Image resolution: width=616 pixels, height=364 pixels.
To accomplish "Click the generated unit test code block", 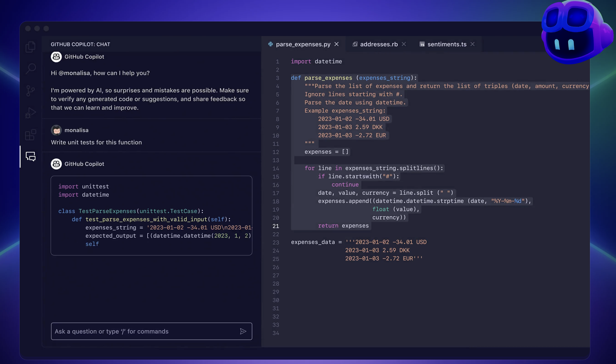I will 151,215.
